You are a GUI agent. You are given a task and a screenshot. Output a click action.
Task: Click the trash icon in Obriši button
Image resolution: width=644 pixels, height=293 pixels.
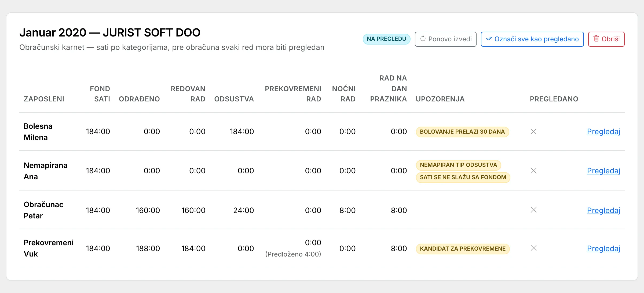(596, 39)
